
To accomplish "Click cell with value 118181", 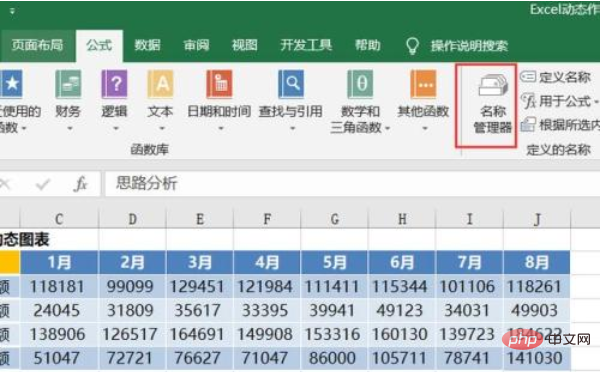I will point(59,286).
